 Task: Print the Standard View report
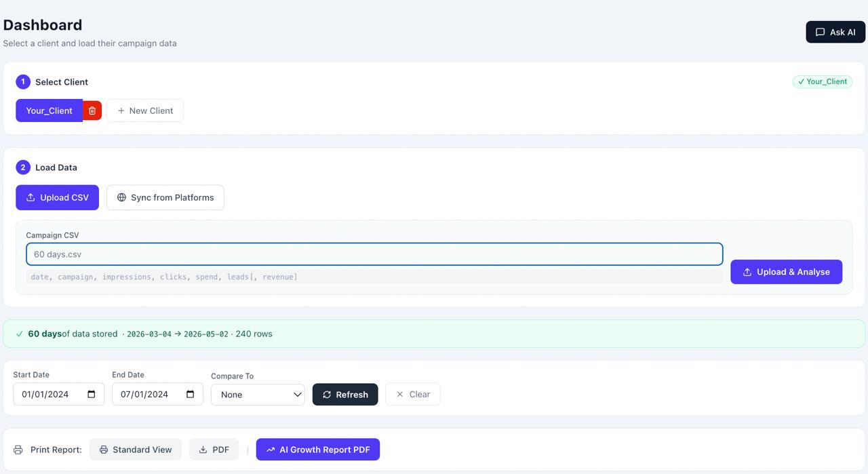pyautogui.click(x=136, y=450)
